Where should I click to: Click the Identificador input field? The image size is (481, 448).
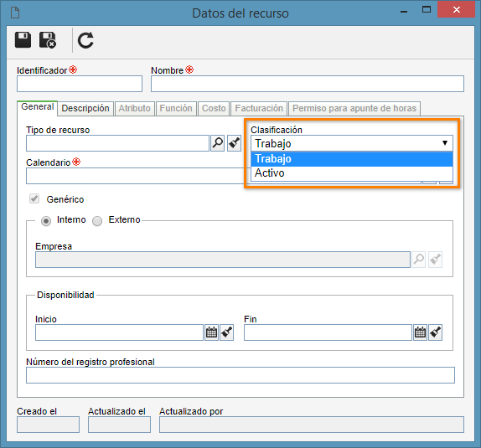click(80, 84)
